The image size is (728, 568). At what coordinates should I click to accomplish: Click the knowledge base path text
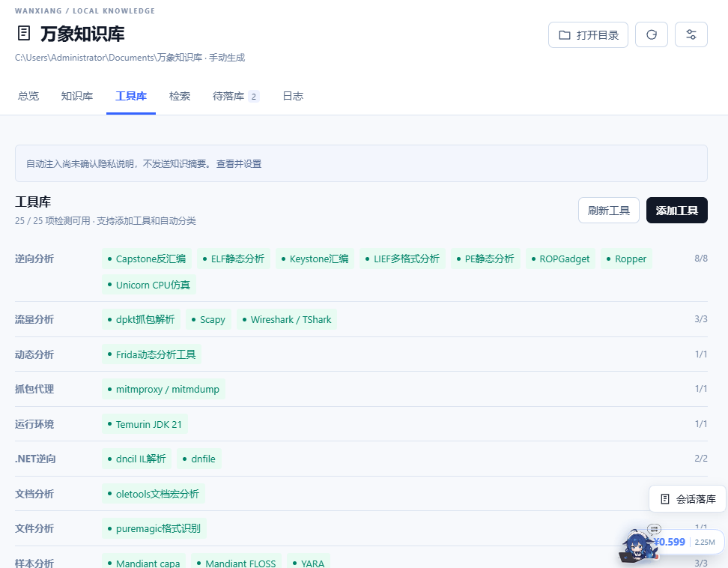tap(130, 58)
